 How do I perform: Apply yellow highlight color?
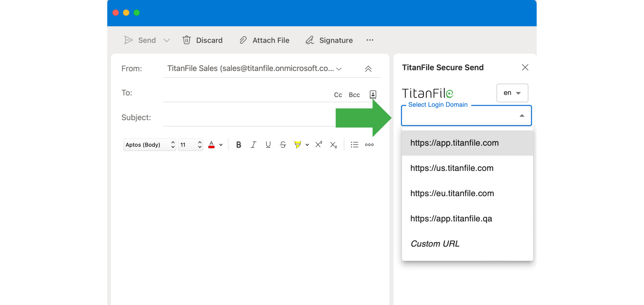coord(297,145)
